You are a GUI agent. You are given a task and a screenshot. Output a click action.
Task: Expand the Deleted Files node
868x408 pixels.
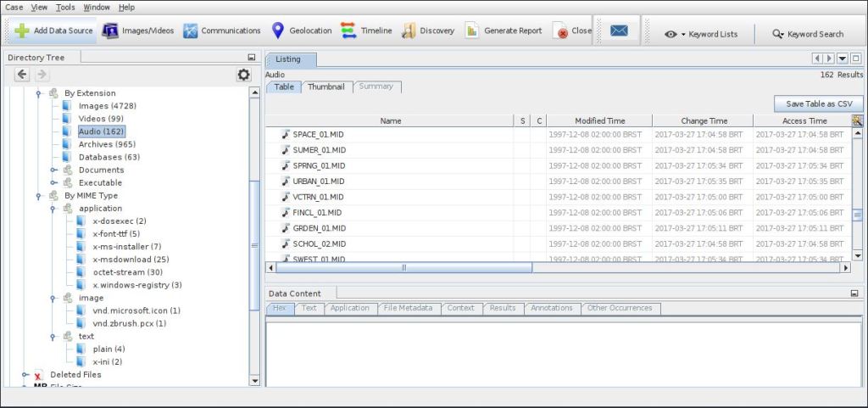click(x=25, y=374)
